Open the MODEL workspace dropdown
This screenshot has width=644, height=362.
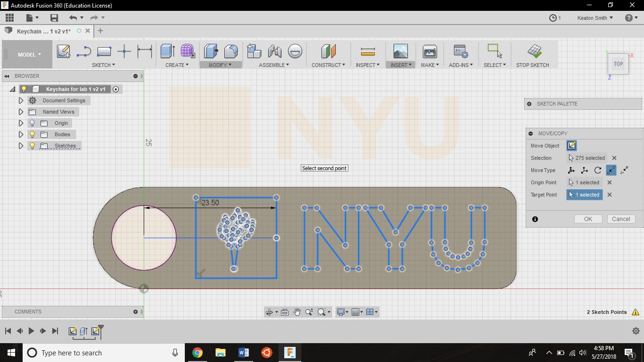tap(29, 55)
